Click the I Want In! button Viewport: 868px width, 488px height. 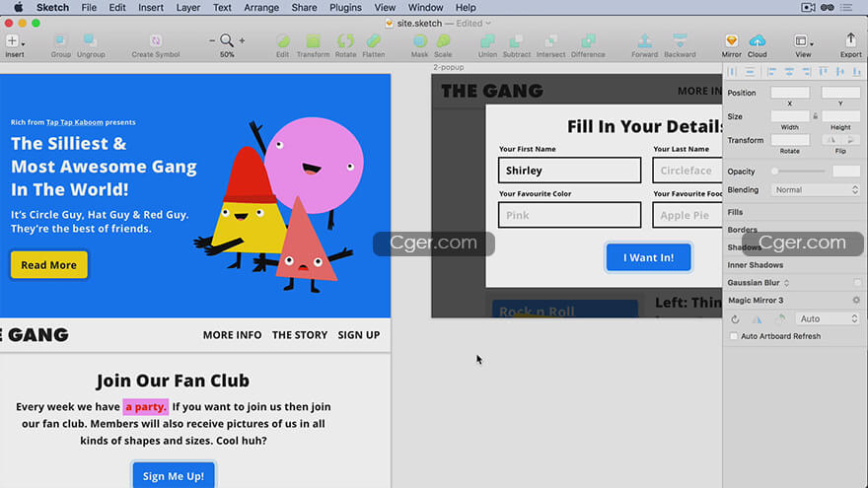pos(648,257)
